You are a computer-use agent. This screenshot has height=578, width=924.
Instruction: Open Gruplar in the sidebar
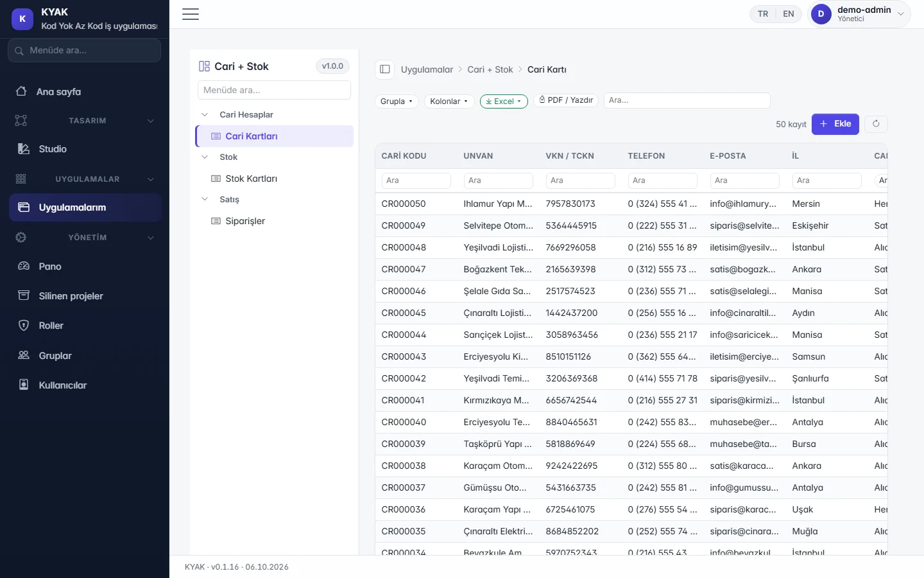(x=85, y=356)
